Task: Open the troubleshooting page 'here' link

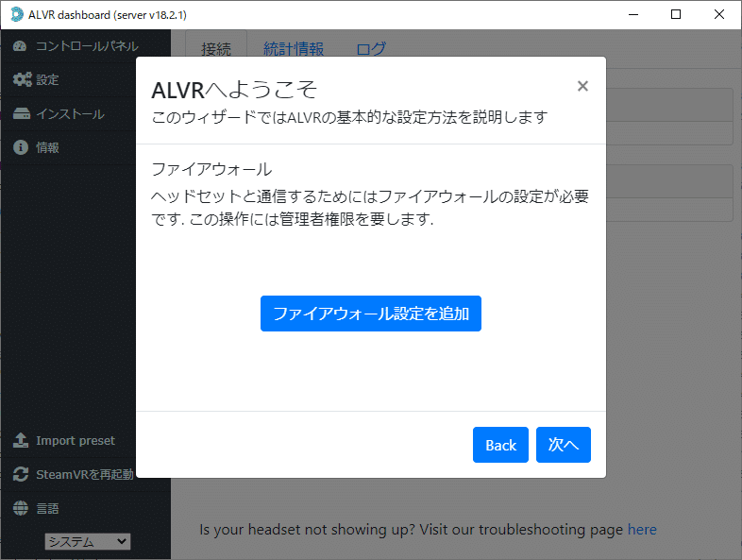Action: click(x=642, y=529)
